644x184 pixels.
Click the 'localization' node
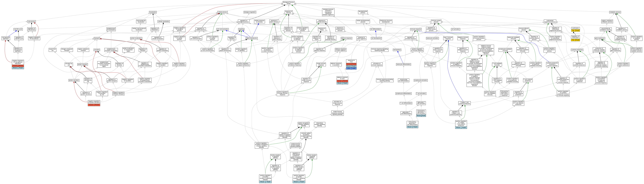click(153, 12)
